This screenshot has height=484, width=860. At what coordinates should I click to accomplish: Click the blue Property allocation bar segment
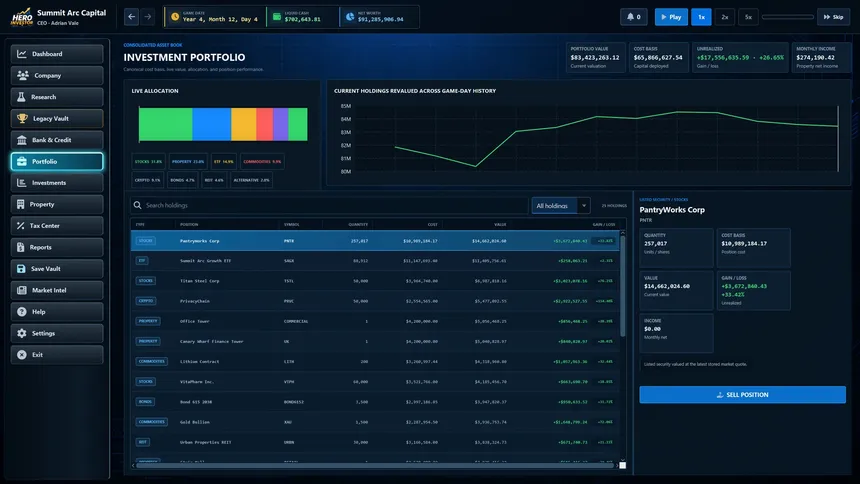coord(212,124)
